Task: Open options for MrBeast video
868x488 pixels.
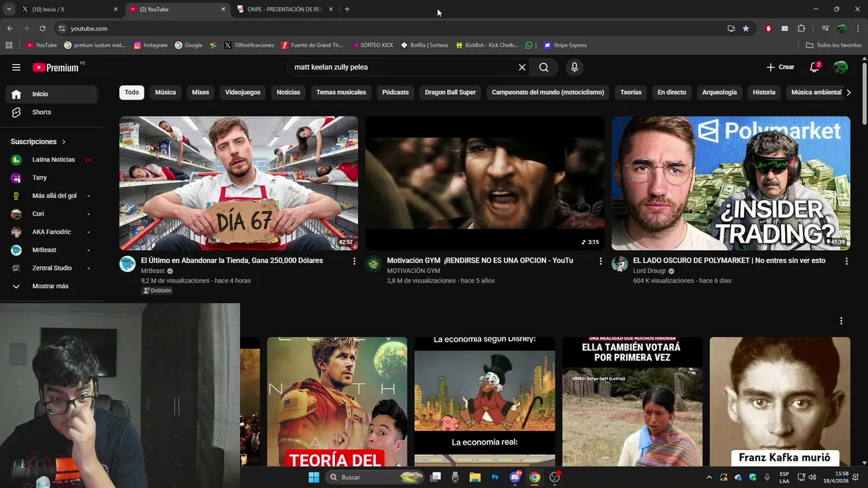Action: pyautogui.click(x=354, y=261)
